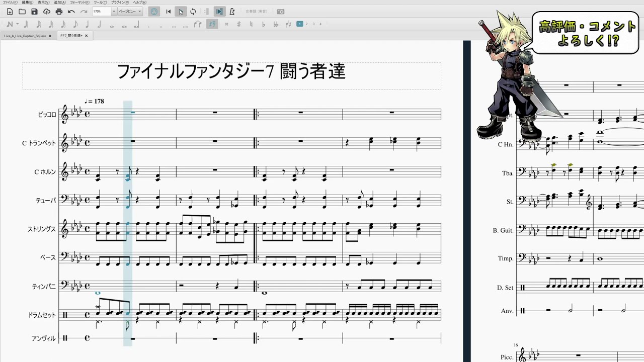Apply sharp accidental
This screenshot has width=644, height=362.
239,24
